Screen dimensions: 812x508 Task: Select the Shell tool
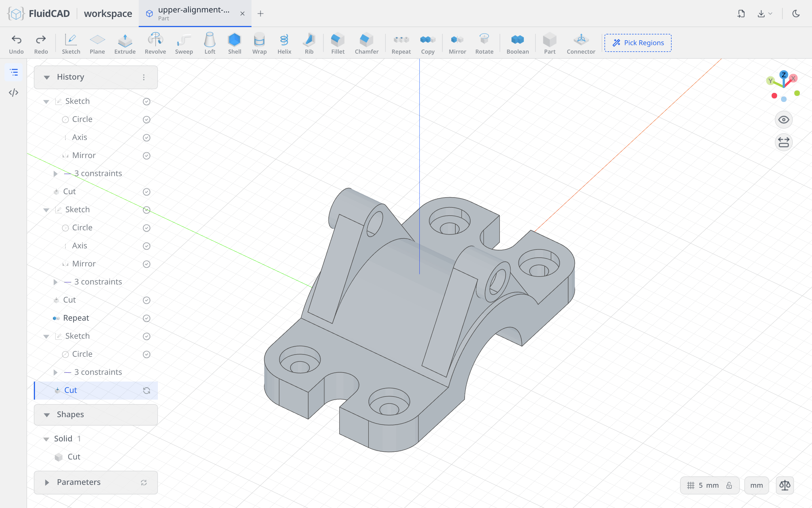point(235,43)
